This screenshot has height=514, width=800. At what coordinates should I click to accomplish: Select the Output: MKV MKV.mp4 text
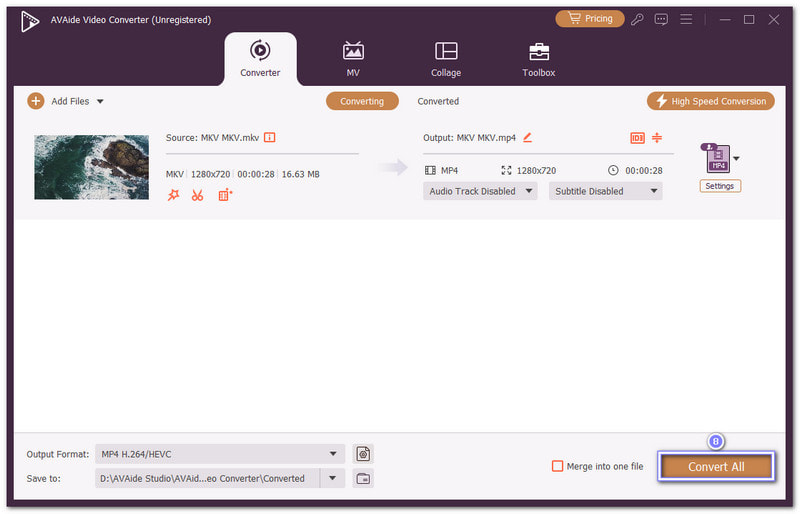click(x=469, y=138)
